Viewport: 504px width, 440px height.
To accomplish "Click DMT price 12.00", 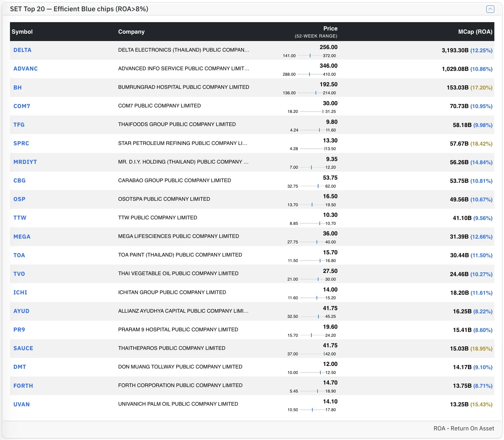I will pyautogui.click(x=330, y=364).
